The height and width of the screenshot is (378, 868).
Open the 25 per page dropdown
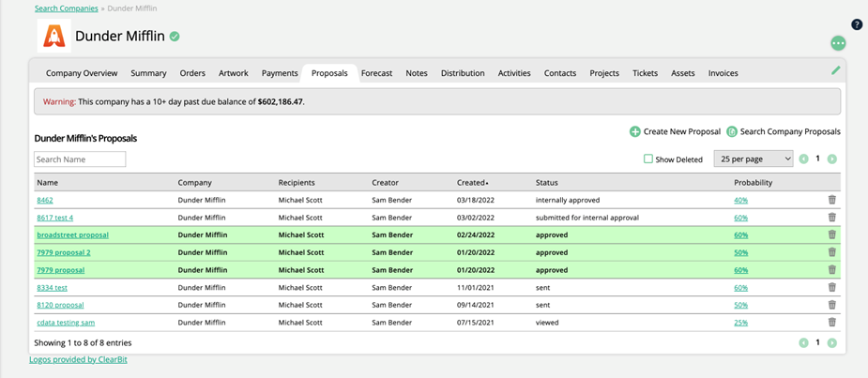(x=754, y=159)
